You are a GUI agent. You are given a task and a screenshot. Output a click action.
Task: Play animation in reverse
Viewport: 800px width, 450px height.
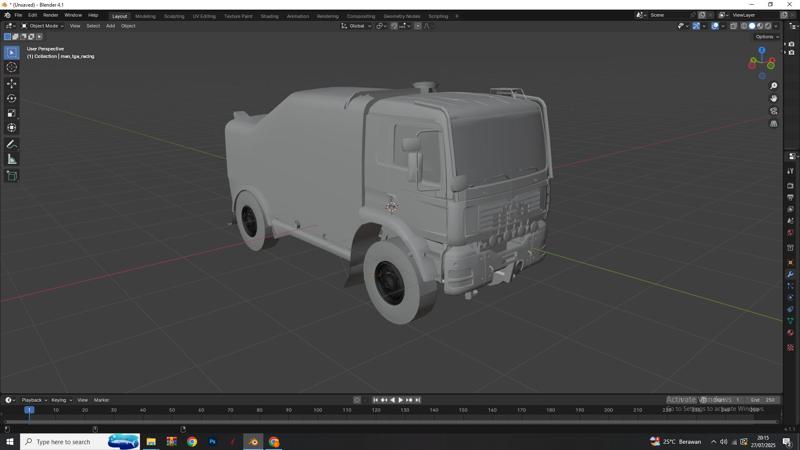[392, 400]
